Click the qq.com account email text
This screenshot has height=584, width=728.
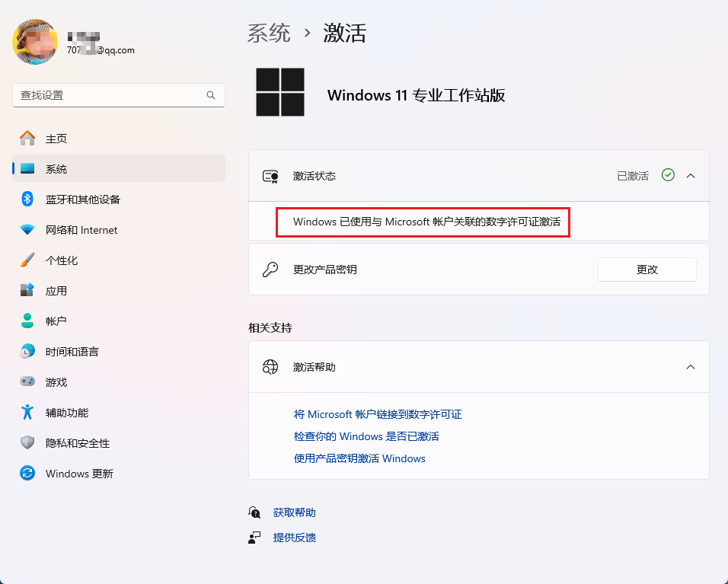[x=101, y=50]
